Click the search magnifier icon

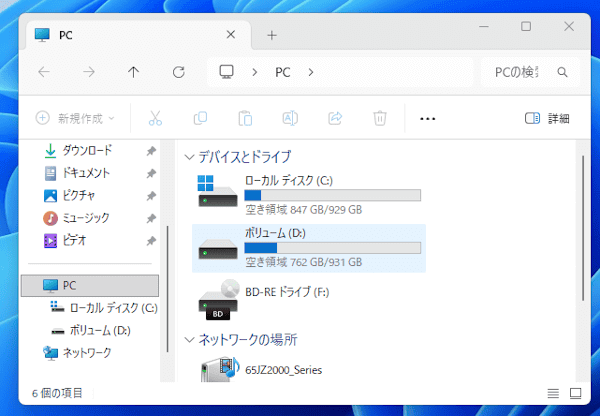[x=562, y=72]
